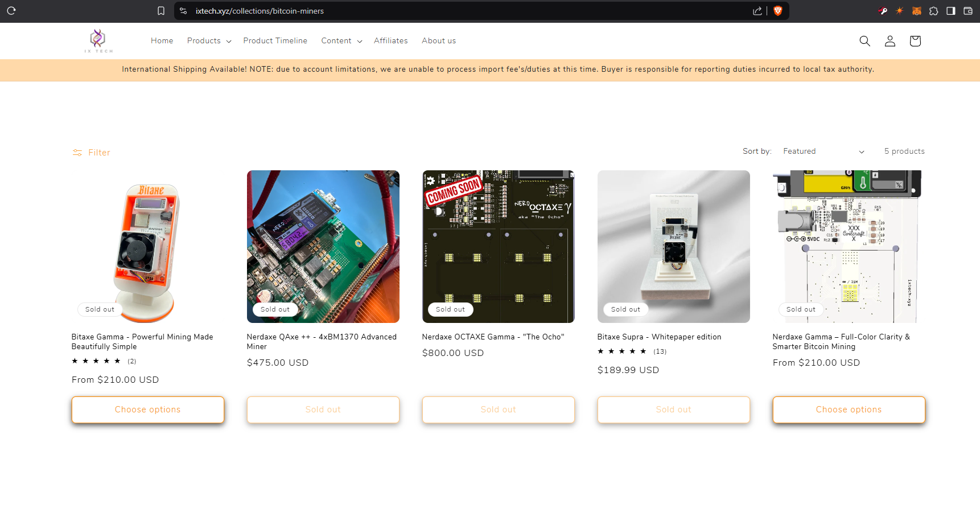Click the star rating of Bitaxe Supra
This screenshot has width=980, height=528.
click(x=622, y=351)
